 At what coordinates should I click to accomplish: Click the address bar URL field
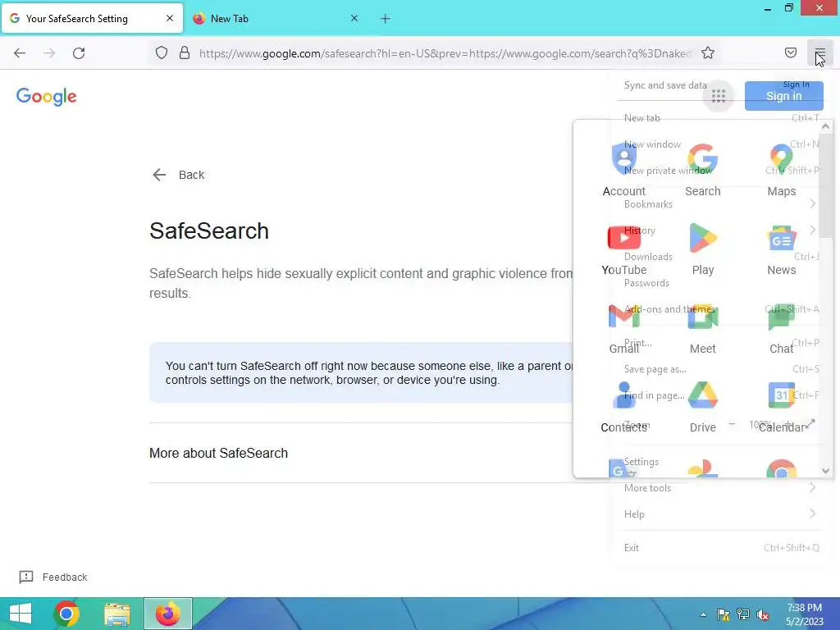(x=445, y=53)
